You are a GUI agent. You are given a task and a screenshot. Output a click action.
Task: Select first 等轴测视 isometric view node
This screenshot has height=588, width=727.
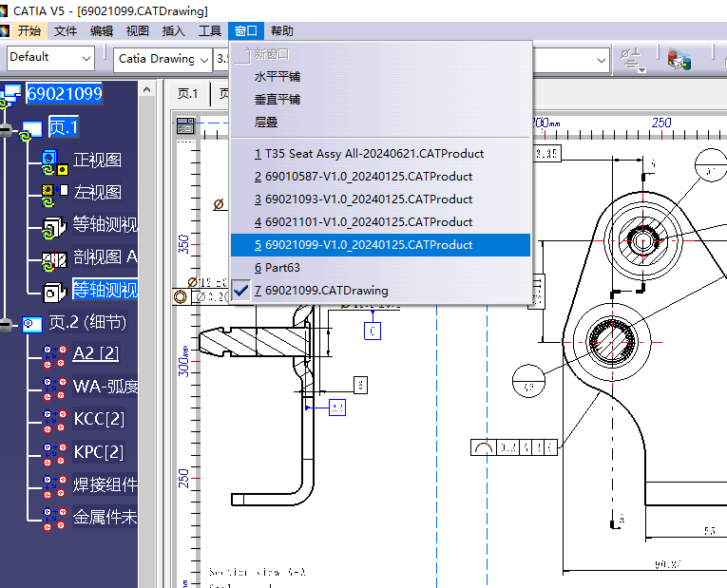[x=105, y=224]
